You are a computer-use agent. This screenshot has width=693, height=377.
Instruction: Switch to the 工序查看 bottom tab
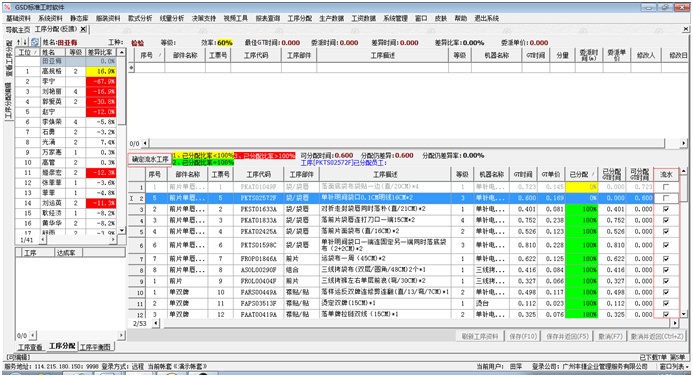tap(30, 347)
